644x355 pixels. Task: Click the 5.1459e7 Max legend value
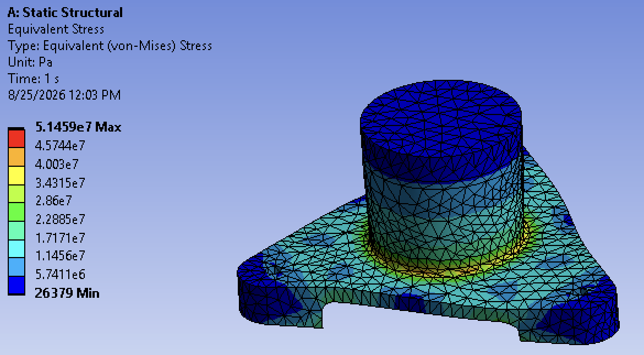pos(78,127)
